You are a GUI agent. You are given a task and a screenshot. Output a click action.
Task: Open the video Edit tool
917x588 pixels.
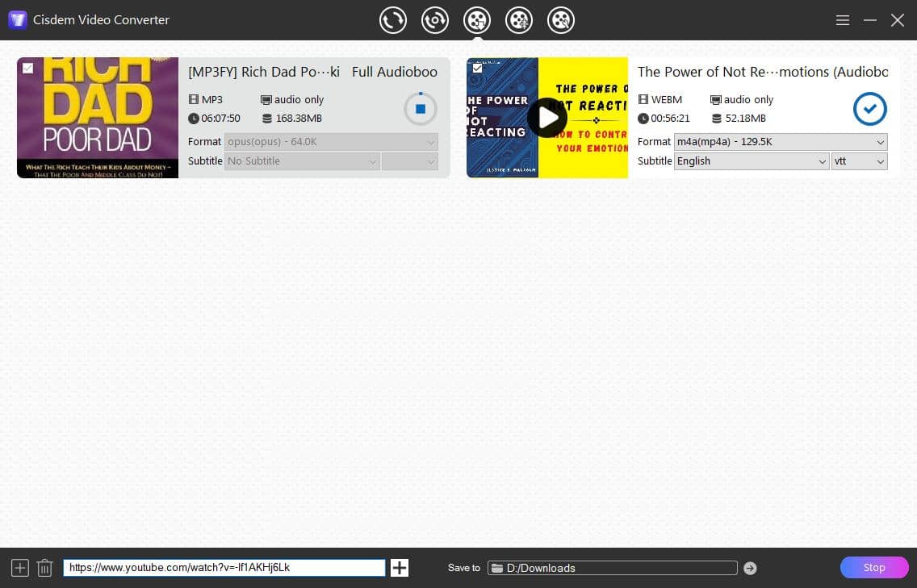click(519, 20)
